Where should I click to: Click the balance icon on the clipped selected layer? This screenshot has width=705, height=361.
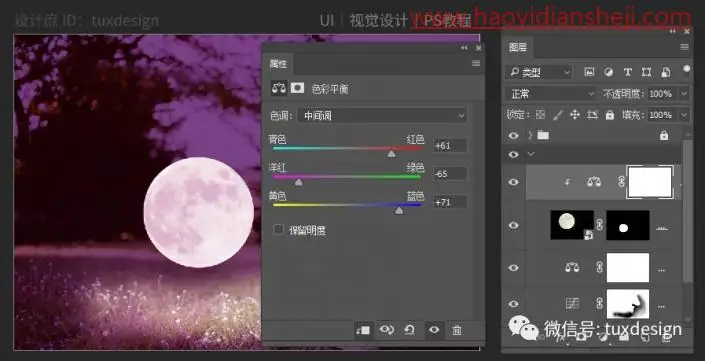594,182
